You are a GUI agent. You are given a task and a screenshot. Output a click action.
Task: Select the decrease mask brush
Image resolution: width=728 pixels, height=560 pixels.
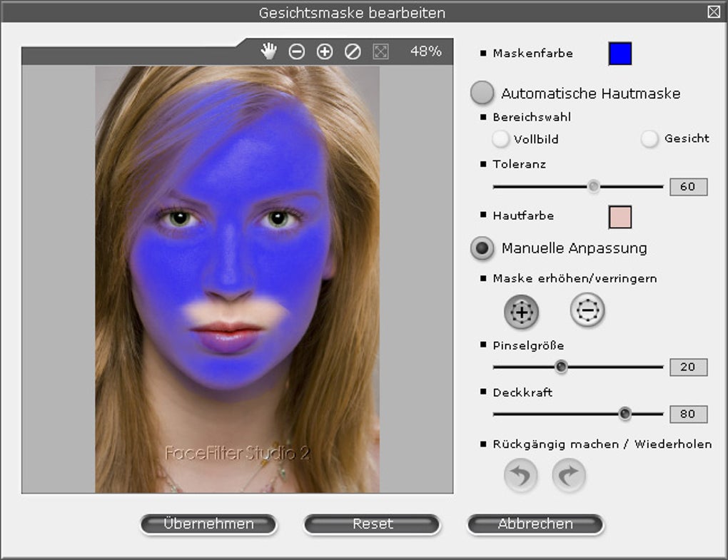click(x=586, y=311)
